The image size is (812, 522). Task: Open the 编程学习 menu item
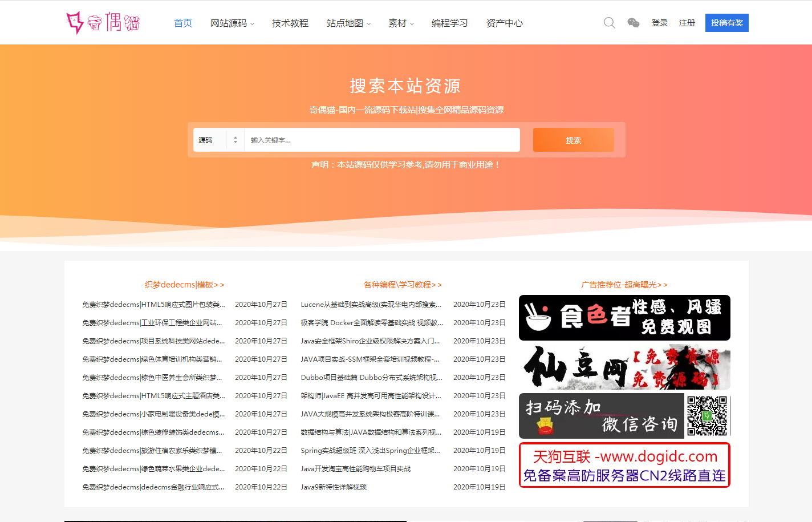click(449, 23)
